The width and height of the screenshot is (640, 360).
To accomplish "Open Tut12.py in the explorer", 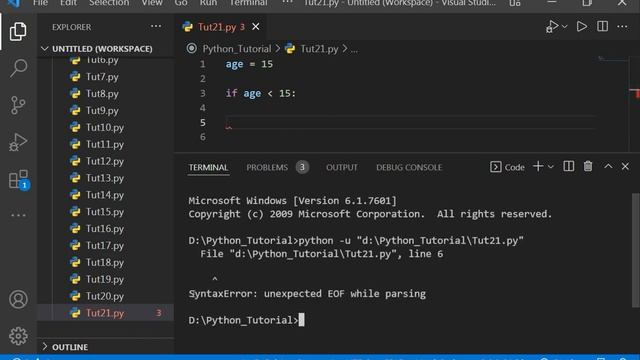I will click(x=104, y=161).
